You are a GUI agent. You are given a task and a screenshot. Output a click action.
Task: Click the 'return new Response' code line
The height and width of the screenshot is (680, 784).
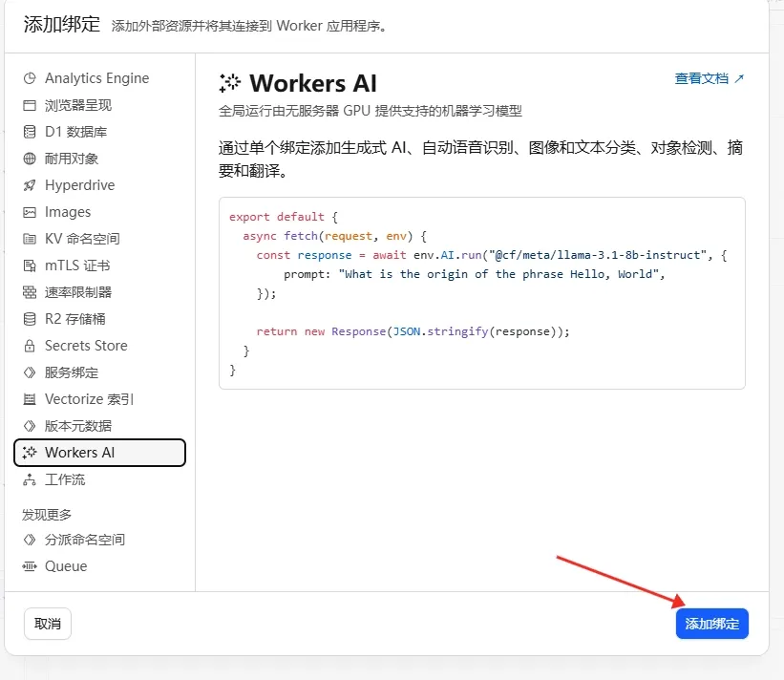413,331
